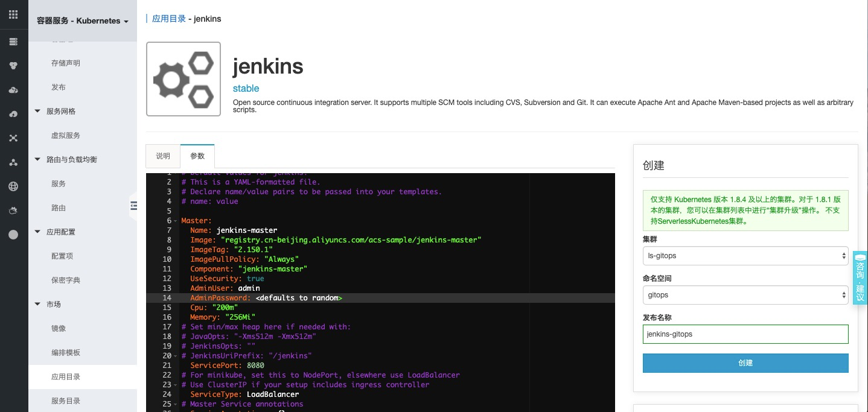Screen dimensions: 868x412
Task: Click the stable version link under jenkins
Action: (246, 89)
